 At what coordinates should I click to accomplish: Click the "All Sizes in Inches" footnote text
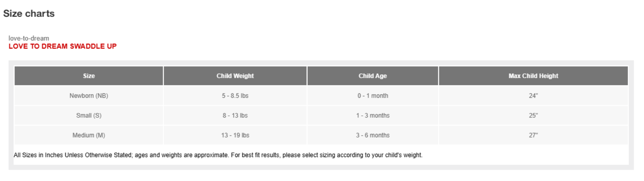click(218, 155)
